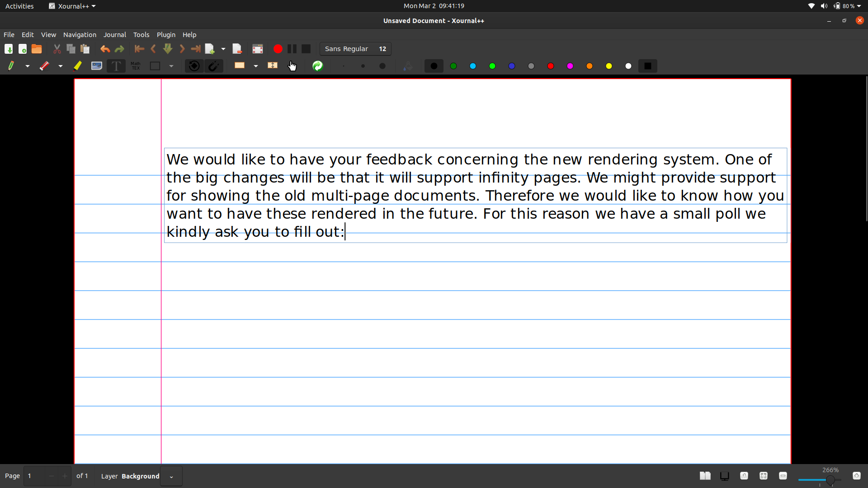
Task: Toggle paired pages view in status bar
Action: 705,476
